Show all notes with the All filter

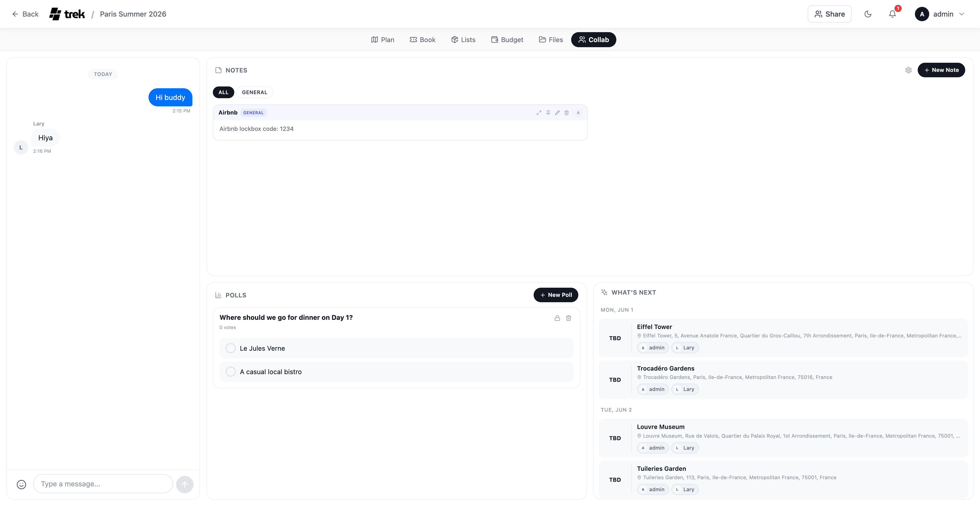point(223,92)
